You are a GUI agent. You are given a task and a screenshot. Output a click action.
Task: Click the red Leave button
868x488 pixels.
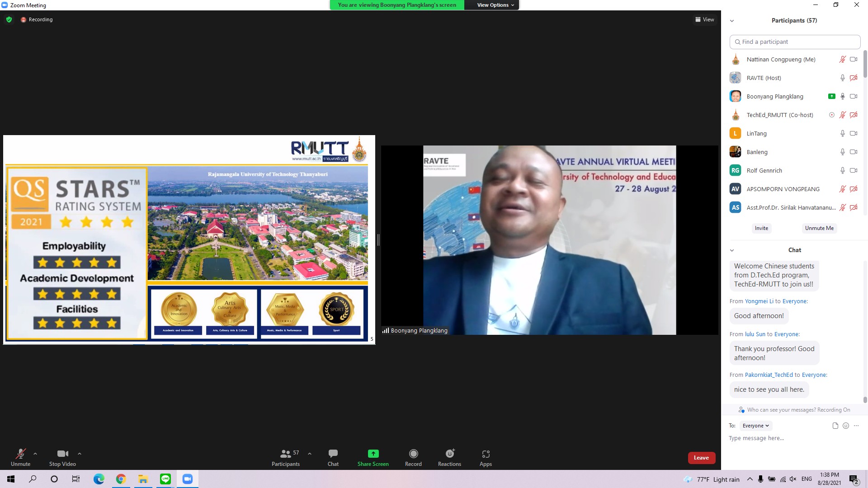coord(702,458)
